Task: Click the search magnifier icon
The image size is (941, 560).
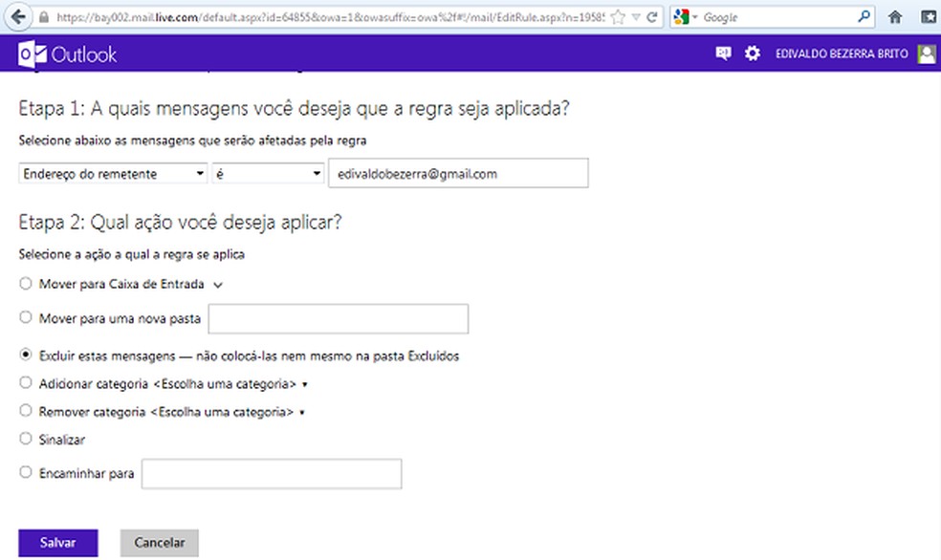Action: coord(864,17)
